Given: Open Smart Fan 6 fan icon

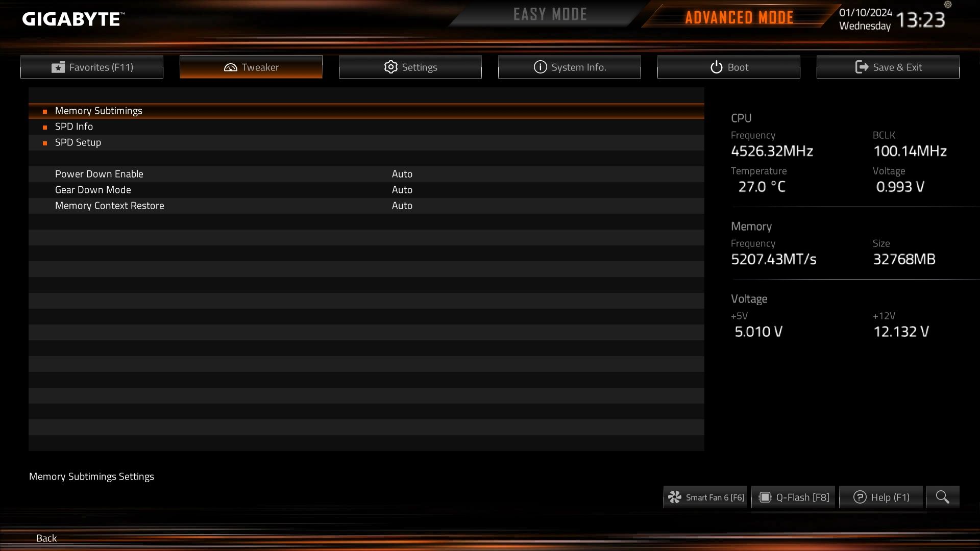Looking at the screenshot, I should [675, 497].
